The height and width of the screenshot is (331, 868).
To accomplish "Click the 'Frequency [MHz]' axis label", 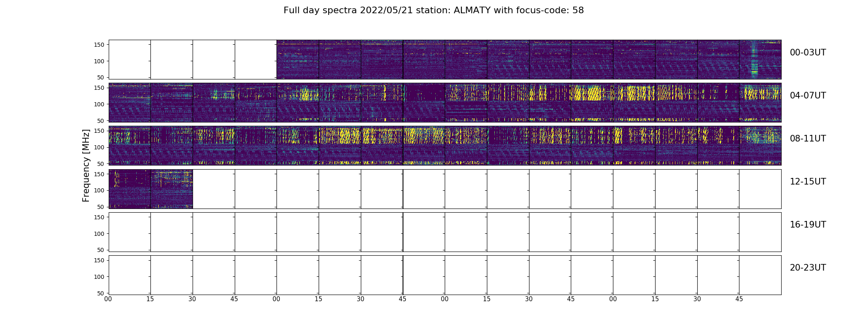I will 86,165.
